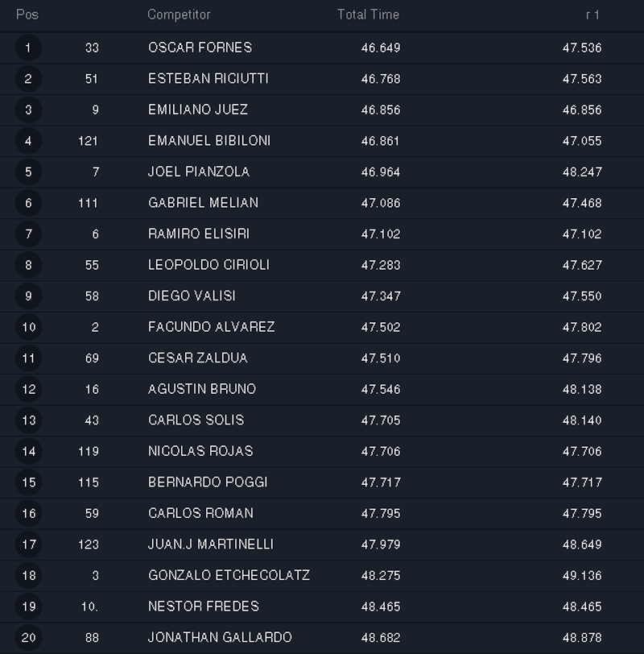
Task: Select the position 3 circle badge
Action: point(28,110)
